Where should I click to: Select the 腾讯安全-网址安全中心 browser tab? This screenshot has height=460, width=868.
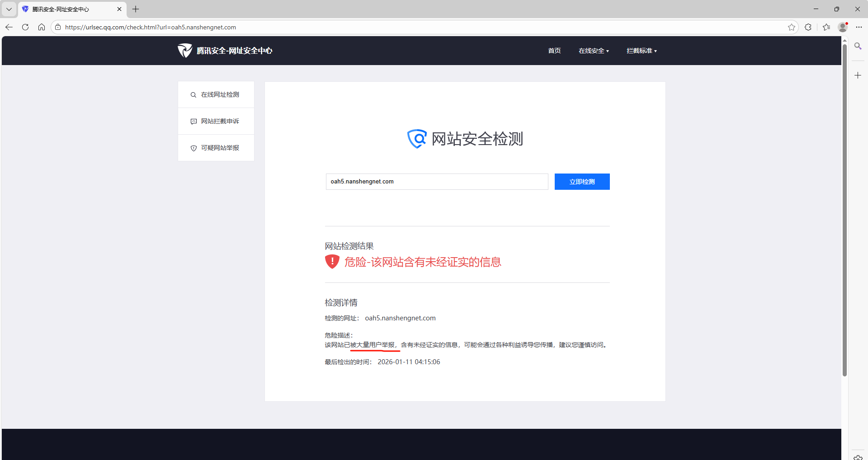tap(72, 9)
